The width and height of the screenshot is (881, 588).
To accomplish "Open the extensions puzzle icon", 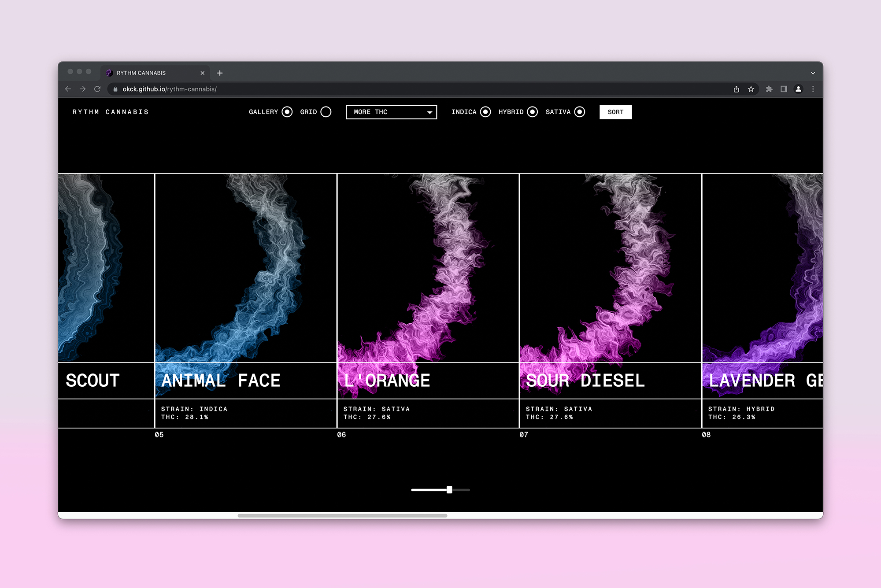I will pyautogui.click(x=769, y=89).
